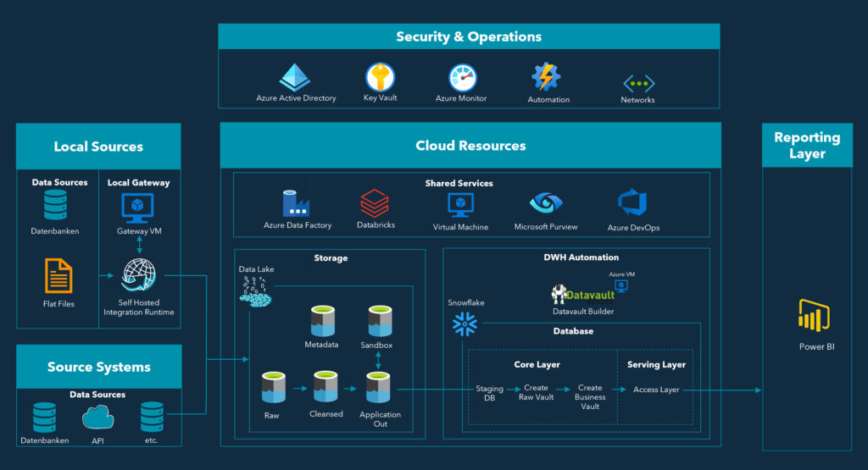Click Data Sources label in Source Systems
The height and width of the screenshot is (470, 868).
97,395
